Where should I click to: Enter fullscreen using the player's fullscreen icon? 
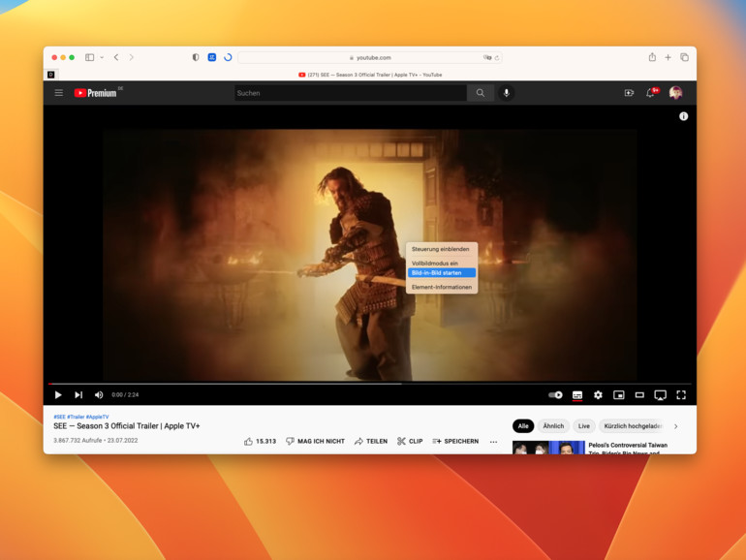(x=681, y=395)
